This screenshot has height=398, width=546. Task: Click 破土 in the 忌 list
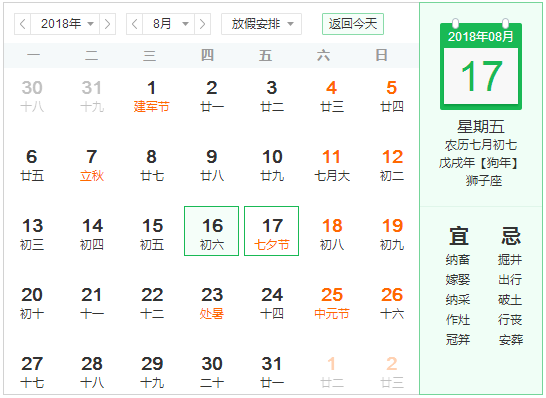point(510,299)
